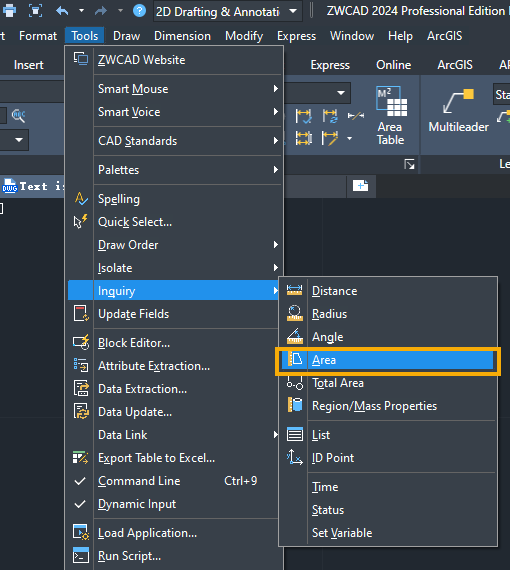Switch to the Express ribbon tab
Viewport: 510px width, 570px height.
point(330,65)
